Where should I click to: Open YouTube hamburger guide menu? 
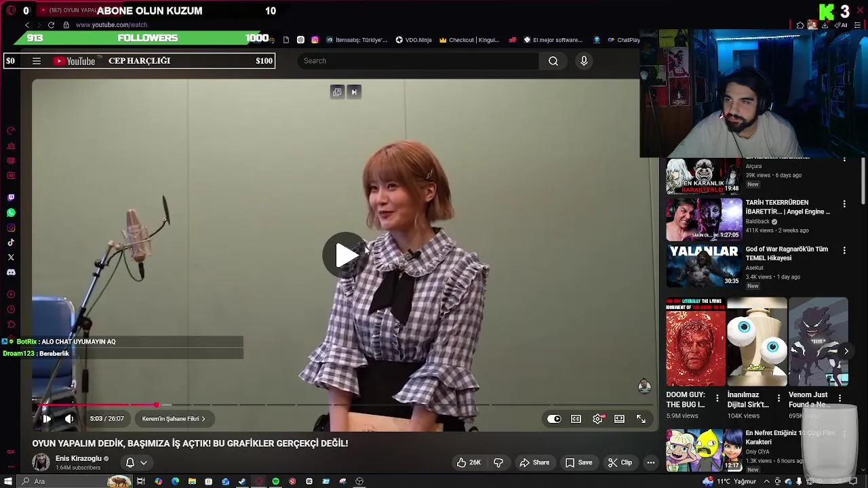click(37, 61)
